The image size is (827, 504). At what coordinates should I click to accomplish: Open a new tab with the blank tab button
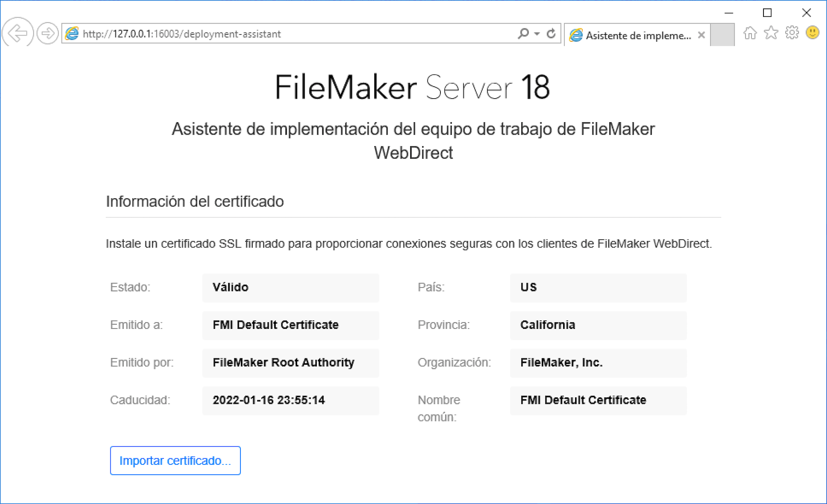click(x=722, y=35)
